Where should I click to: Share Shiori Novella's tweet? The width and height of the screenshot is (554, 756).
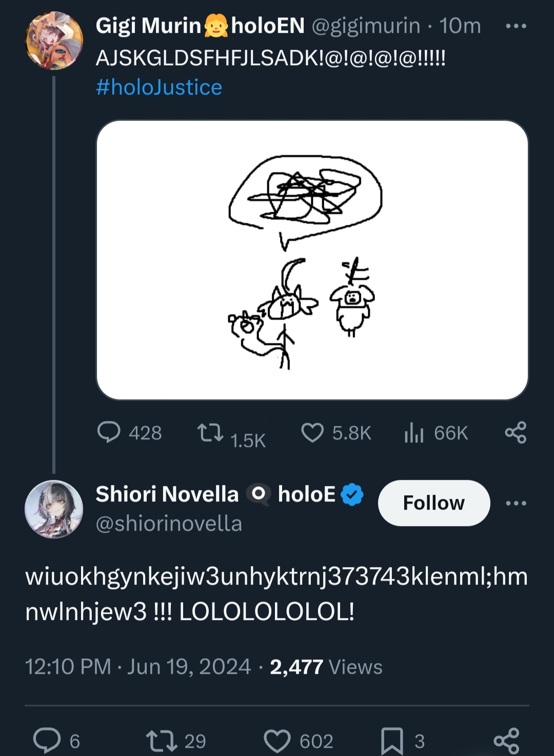pos(507,741)
